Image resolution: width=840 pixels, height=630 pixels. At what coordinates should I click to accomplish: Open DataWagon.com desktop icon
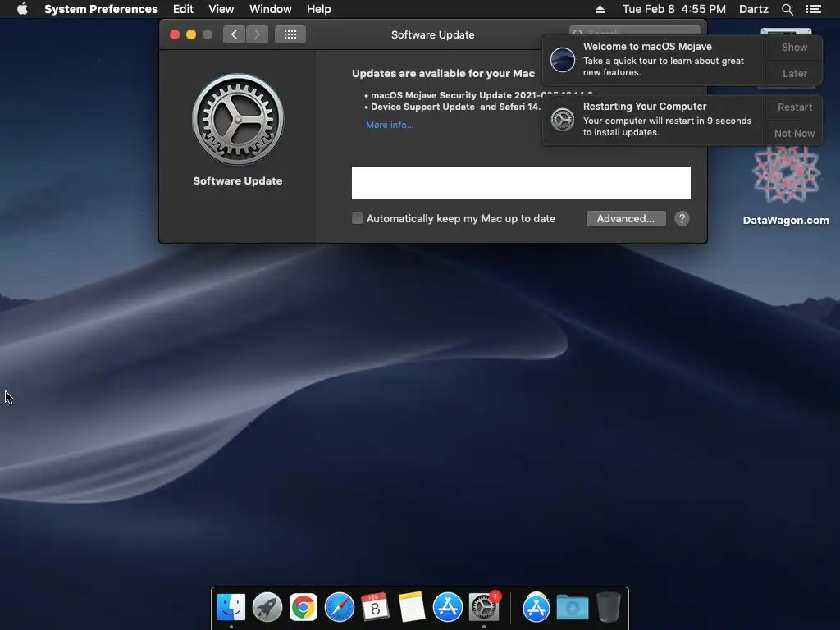tap(786, 185)
